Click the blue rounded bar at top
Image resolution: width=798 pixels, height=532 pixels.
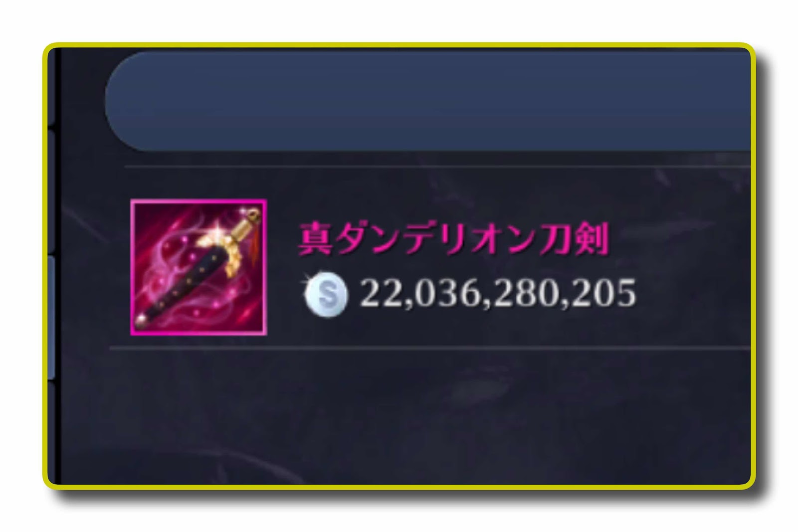pos(427,101)
